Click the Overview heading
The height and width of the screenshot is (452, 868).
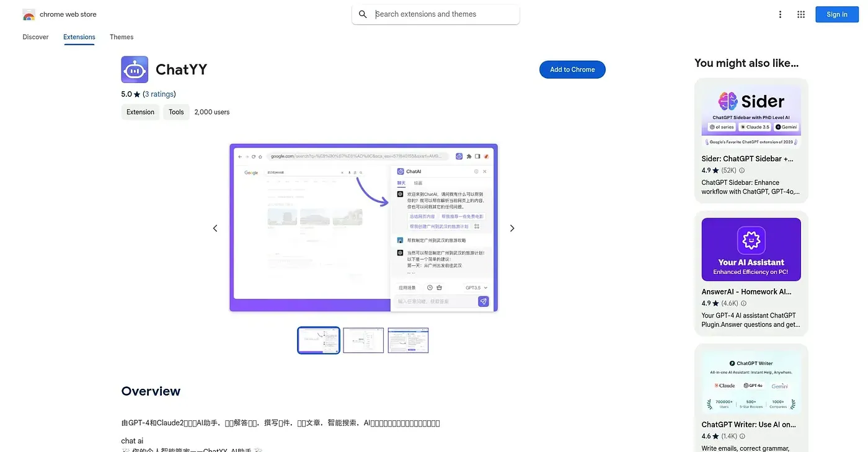click(x=151, y=391)
